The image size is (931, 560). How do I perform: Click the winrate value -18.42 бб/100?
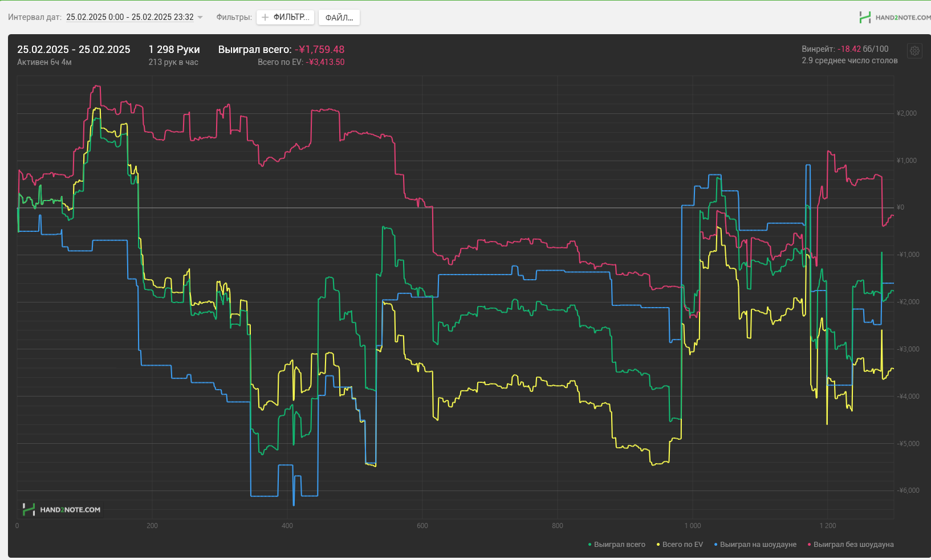pos(863,49)
